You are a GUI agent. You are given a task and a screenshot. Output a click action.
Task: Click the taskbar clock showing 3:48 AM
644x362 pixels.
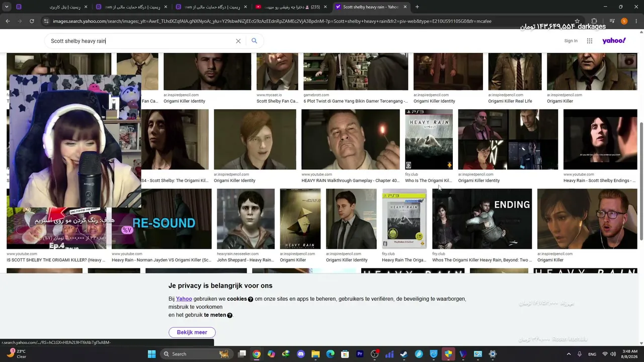tap(630, 354)
